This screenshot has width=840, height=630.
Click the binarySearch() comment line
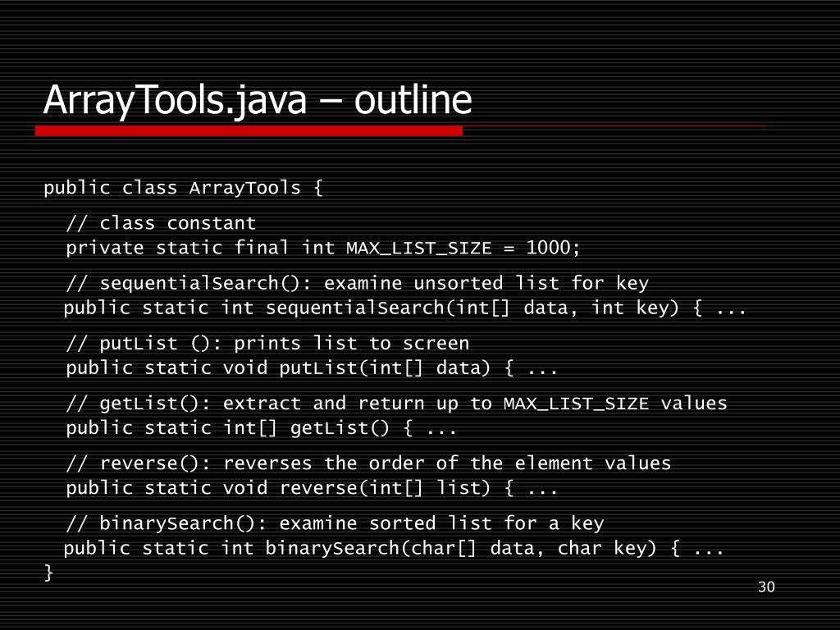coord(335,523)
